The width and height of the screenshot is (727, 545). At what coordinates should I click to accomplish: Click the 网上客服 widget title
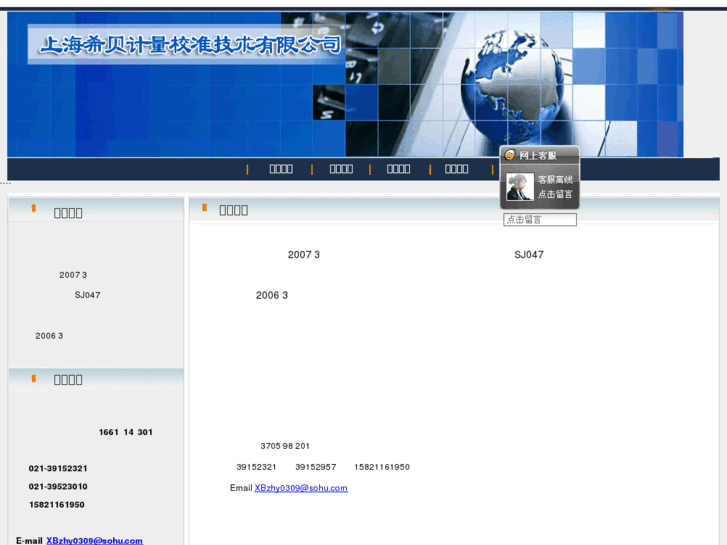point(538,155)
